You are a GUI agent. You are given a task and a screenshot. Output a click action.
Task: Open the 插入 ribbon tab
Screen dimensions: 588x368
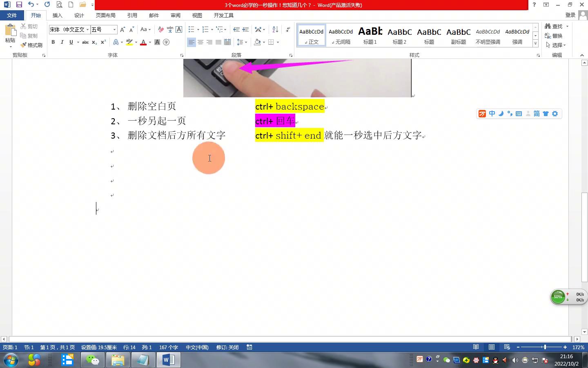58,15
